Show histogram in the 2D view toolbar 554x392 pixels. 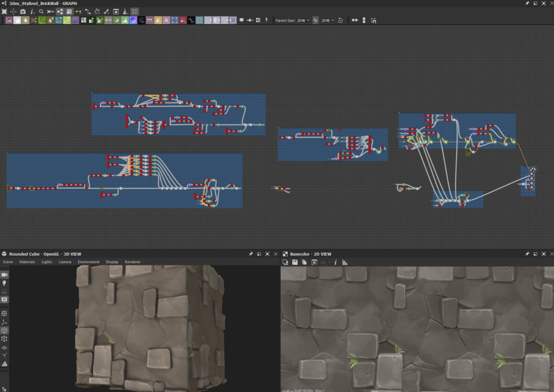point(345,262)
